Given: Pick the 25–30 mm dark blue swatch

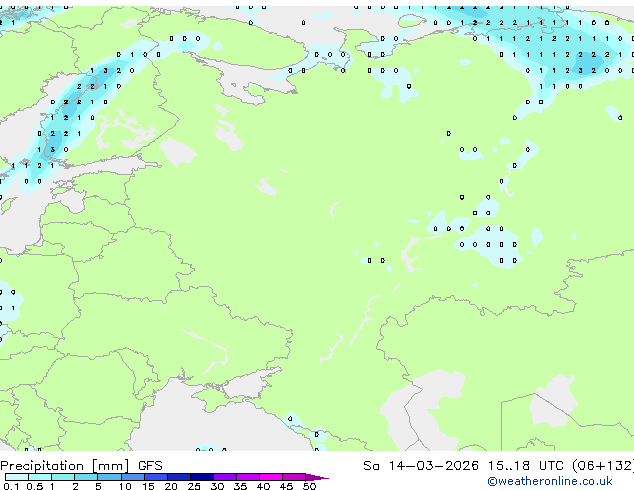Looking at the screenshot, I should 202,477.
